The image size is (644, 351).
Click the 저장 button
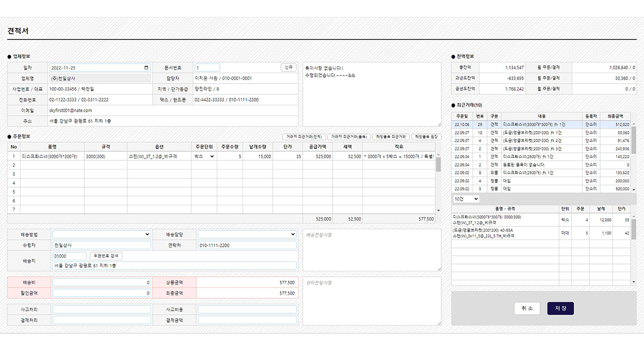[x=560, y=308]
